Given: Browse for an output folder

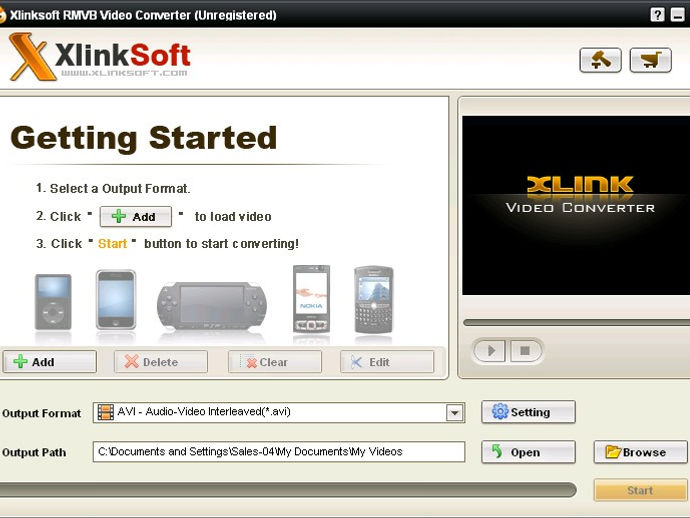Looking at the screenshot, I should (640, 452).
